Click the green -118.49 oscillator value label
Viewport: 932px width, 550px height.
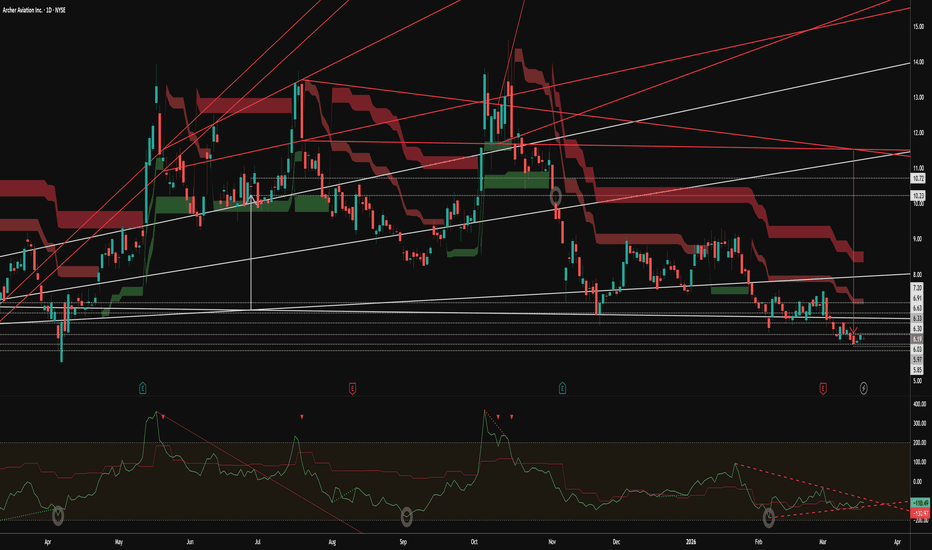tap(916, 502)
